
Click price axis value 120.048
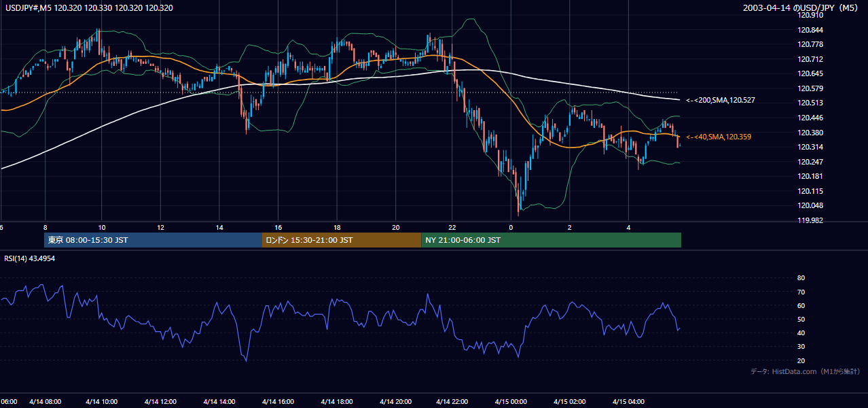811,206
